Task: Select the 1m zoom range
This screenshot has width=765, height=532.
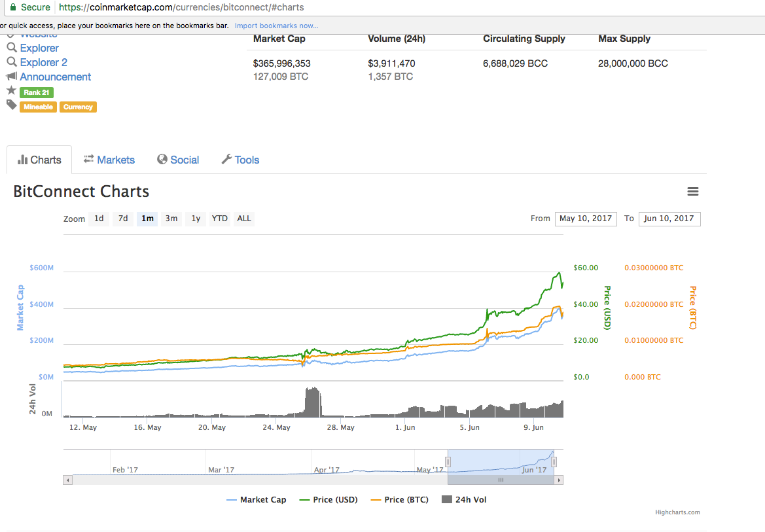Action: click(147, 219)
